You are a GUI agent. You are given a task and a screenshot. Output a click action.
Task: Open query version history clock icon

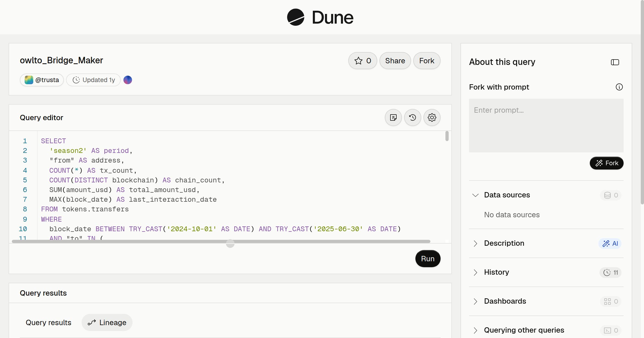pos(412,117)
